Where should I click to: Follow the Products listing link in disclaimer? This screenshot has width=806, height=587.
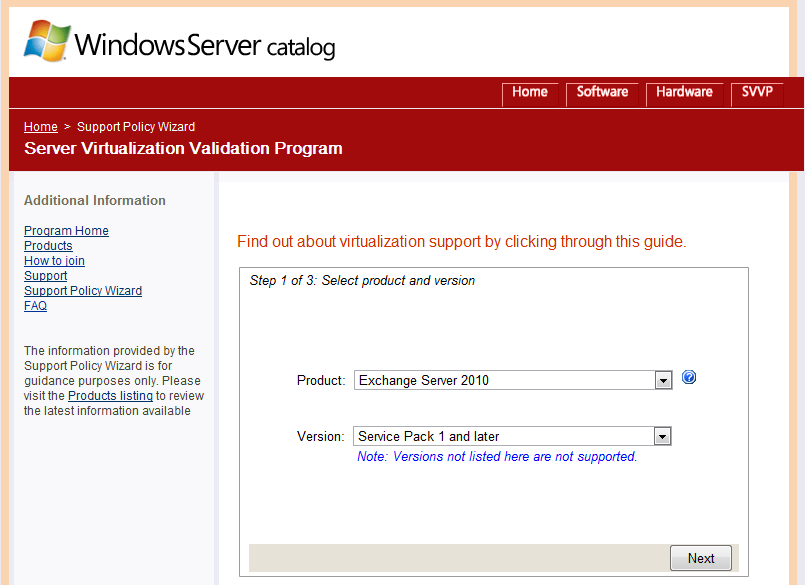coord(110,396)
